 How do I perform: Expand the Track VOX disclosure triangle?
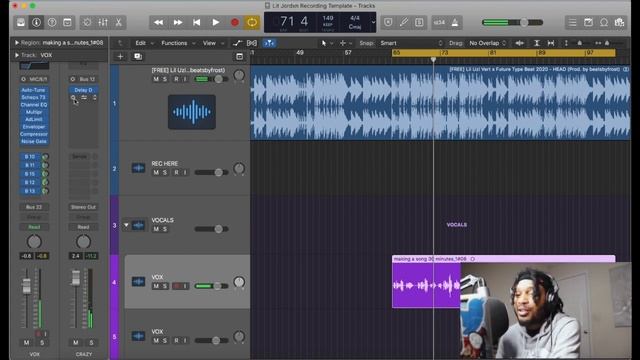tap(17, 55)
